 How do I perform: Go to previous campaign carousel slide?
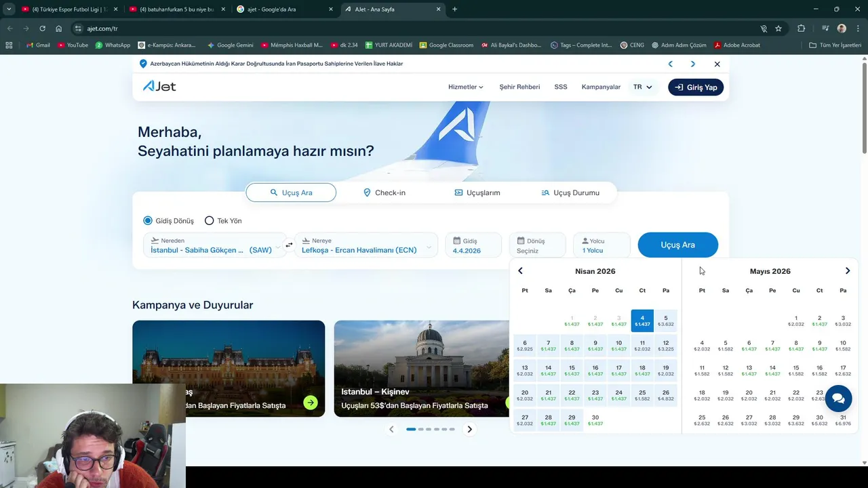point(391,429)
